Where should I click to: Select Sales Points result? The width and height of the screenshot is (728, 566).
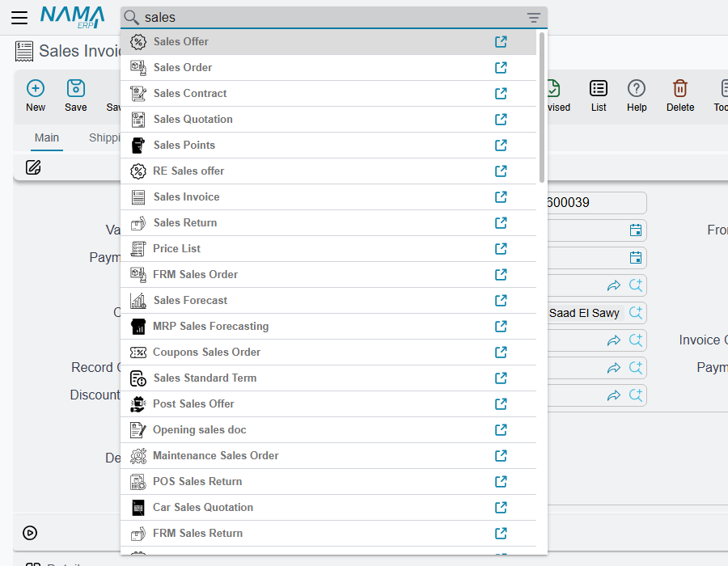pyautogui.click(x=328, y=146)
